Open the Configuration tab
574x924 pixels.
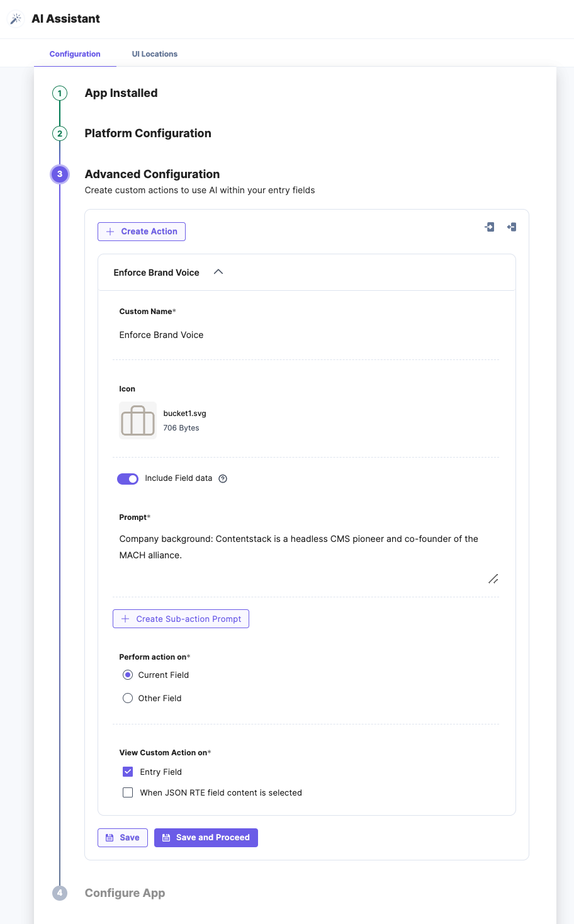75,54
